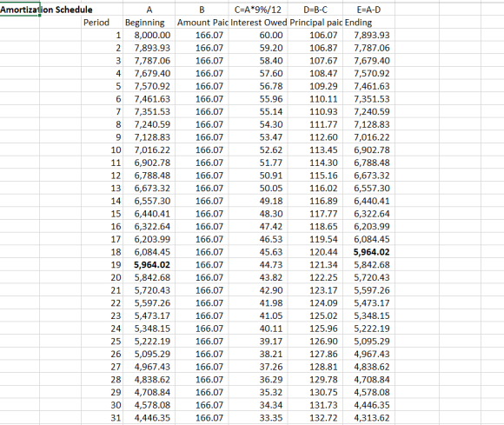Select interest owed cell 60.00

point(258,35)
